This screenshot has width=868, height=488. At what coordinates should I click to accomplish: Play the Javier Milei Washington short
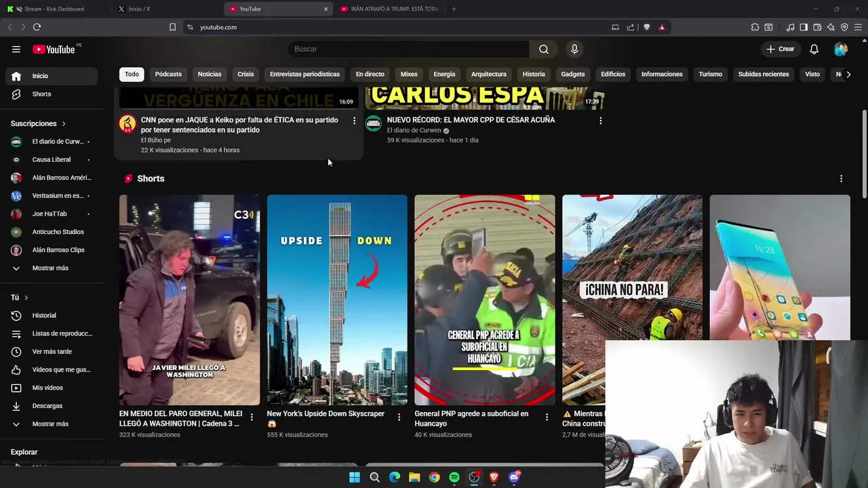click(x=189, y=300)
